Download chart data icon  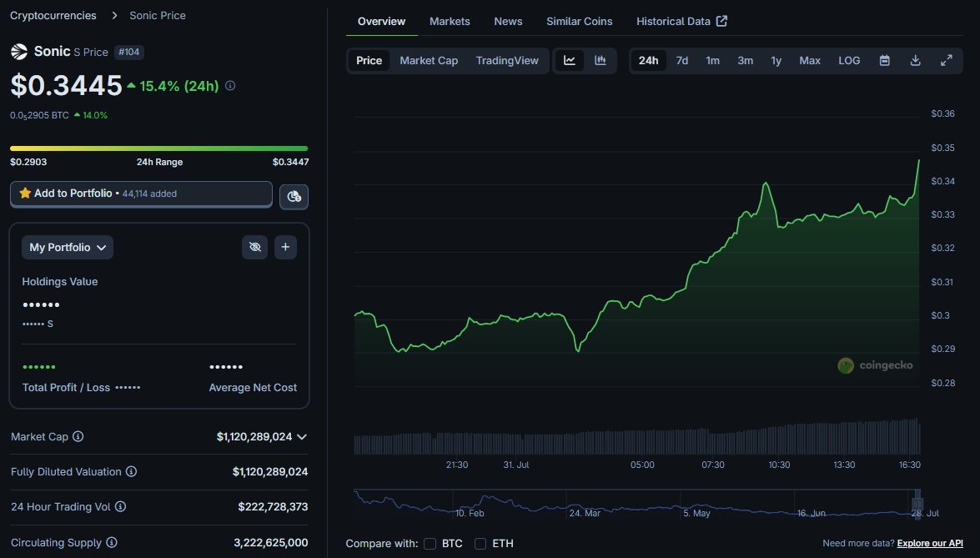click(915, 61)
